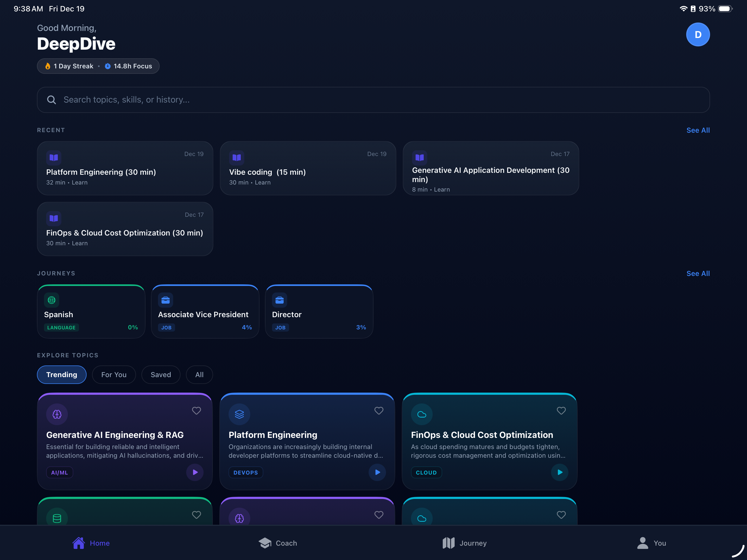Tap cloud icon on bottom teal card

422,518
